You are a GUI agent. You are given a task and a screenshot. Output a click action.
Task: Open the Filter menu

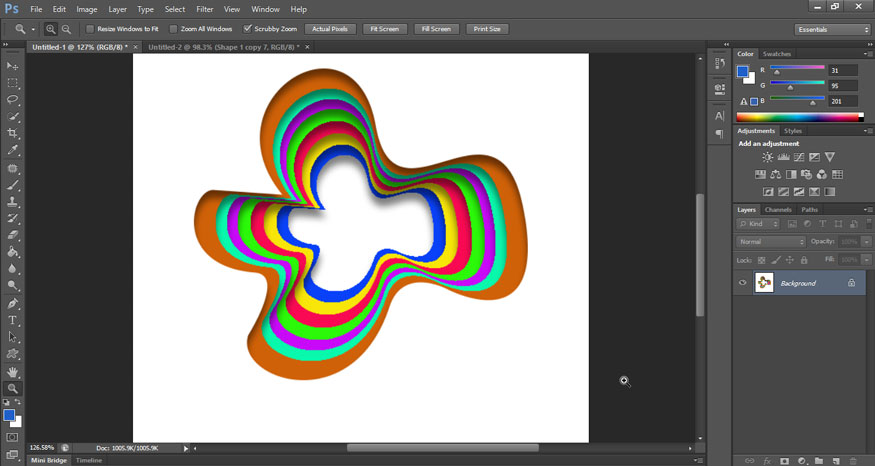205,9
